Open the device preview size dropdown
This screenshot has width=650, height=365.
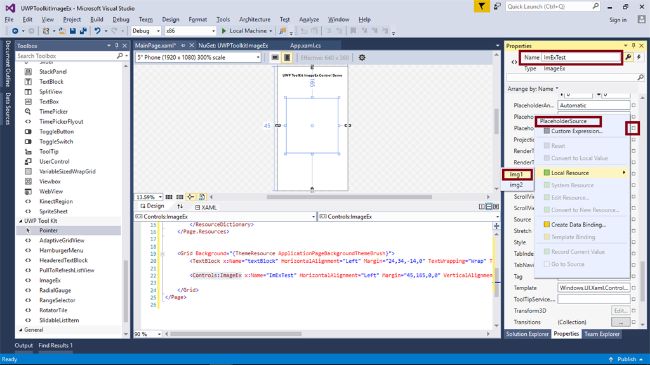pos(199,58)
